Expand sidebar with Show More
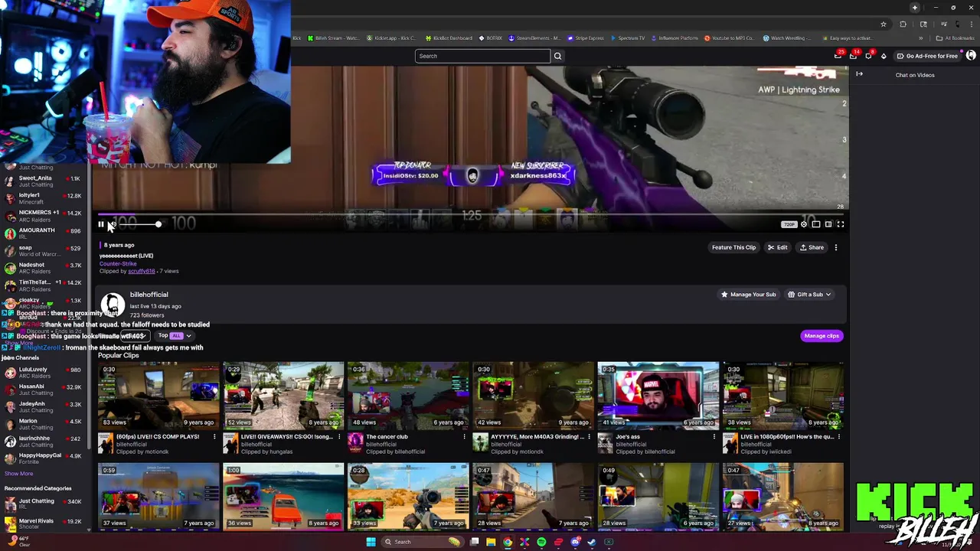 click(18, 474)
